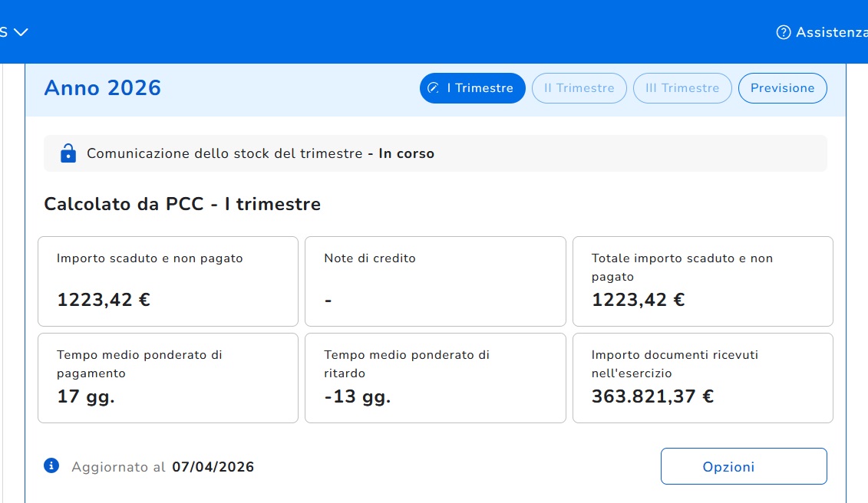Click the Assistenza question mark icon
The width and height of the screenshot is (868, 503).
784,32
